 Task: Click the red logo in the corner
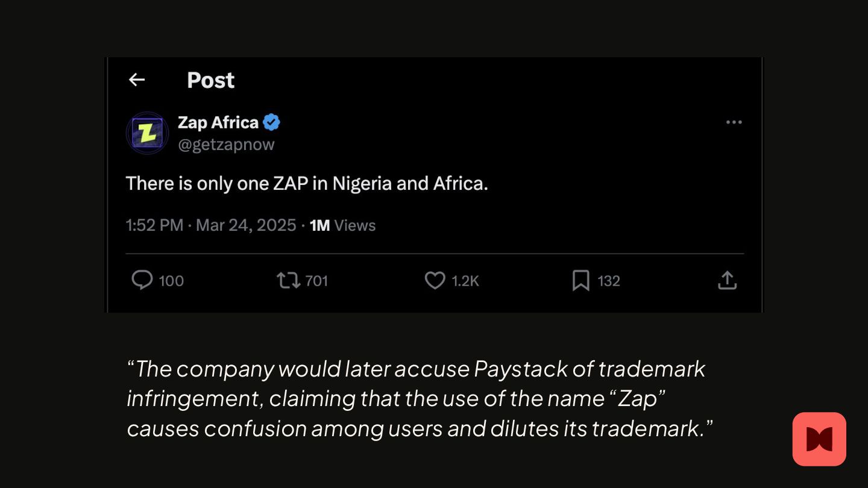point(819,439)
